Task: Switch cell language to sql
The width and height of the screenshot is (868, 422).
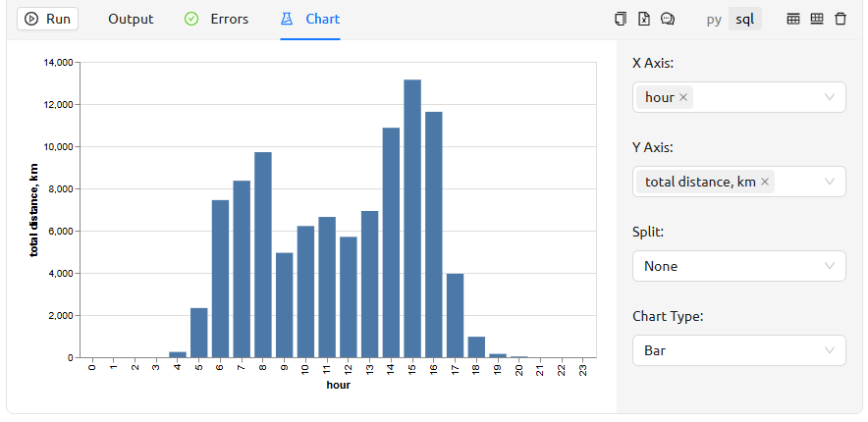Action: pyautogui.click(x=745, y=19)
